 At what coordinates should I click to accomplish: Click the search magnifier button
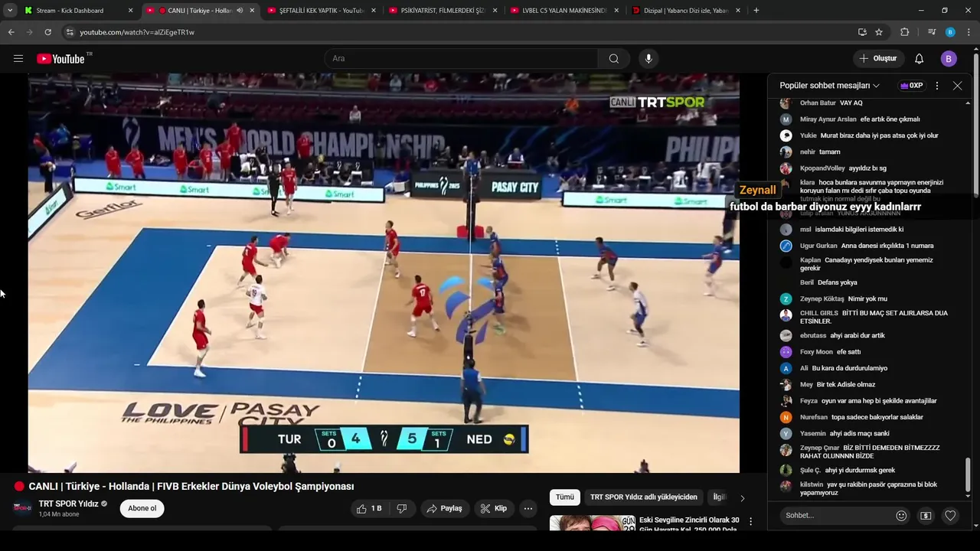pos(614,59)
